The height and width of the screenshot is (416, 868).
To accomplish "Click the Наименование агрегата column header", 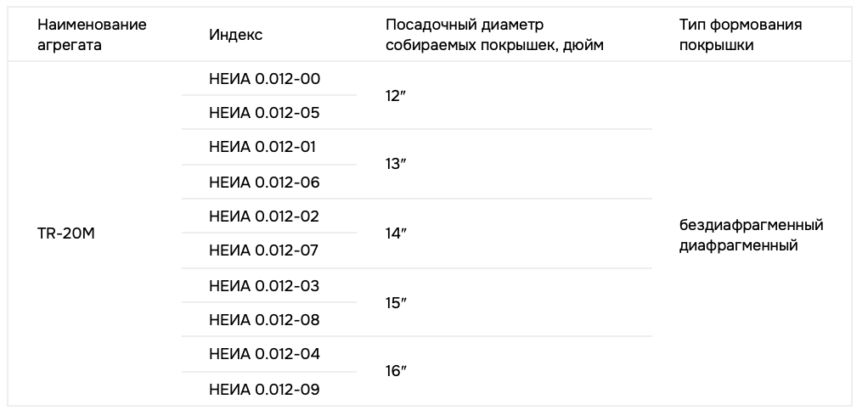I will [x=92, y=35].
